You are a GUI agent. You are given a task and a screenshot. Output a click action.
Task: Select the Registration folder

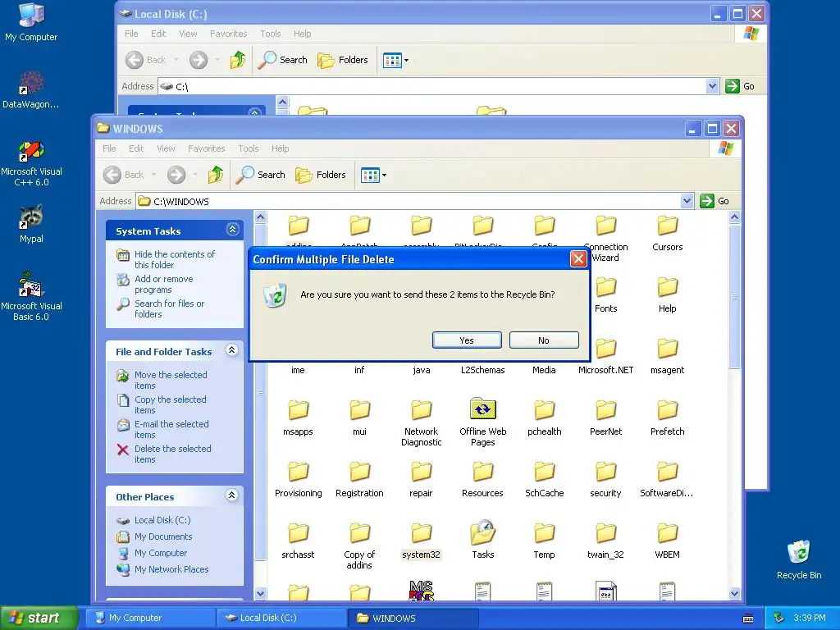point(359,479)
